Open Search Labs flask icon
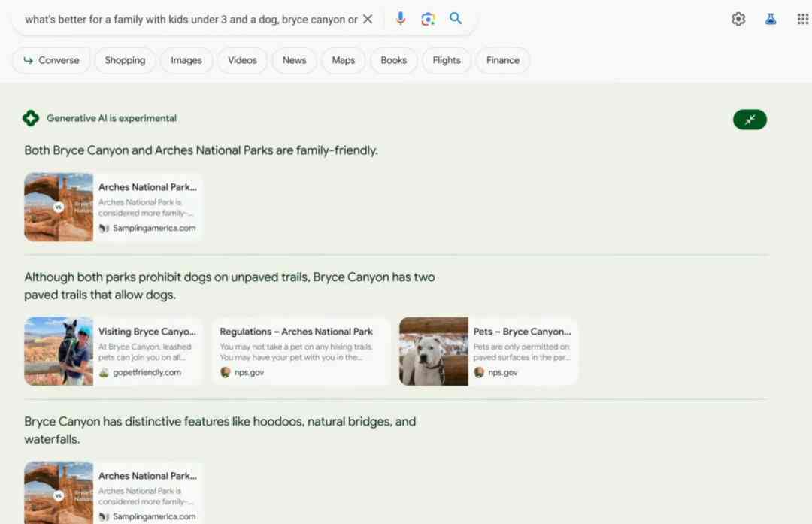Screen dimensions: 812x524 point(770,19)
